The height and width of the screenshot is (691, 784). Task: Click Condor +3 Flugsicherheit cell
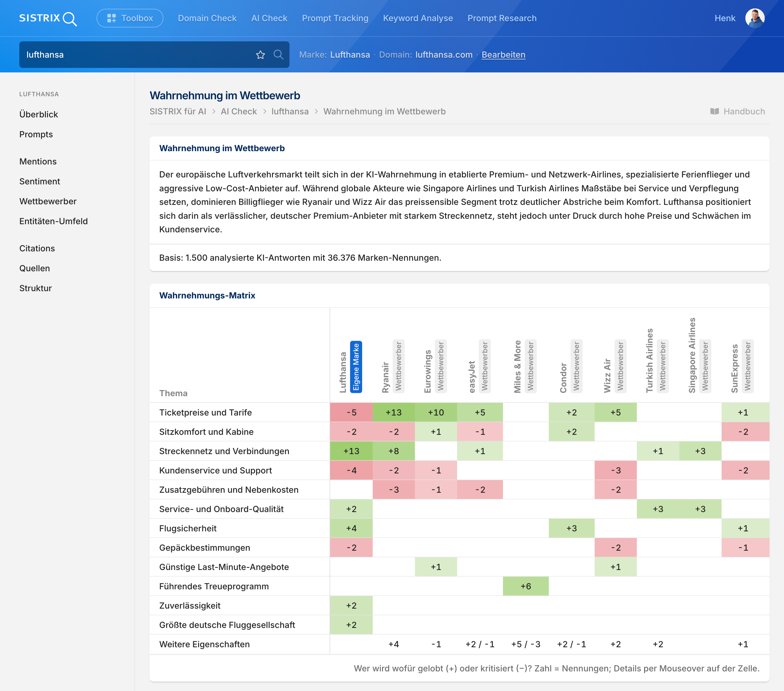(x=571, y=528)
